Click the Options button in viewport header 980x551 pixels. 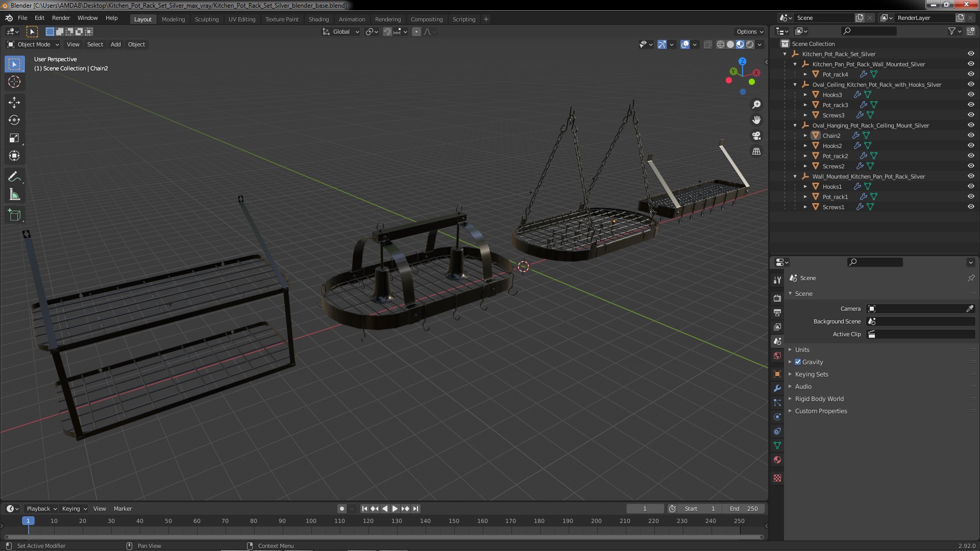[x=749, y=32]
